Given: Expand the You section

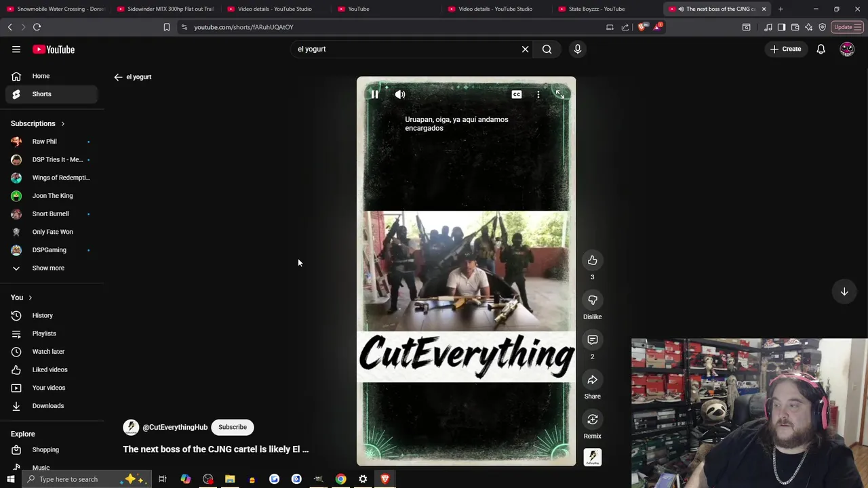Looking at the screenshot, I should pyautogui.click(x=22, y=298).
